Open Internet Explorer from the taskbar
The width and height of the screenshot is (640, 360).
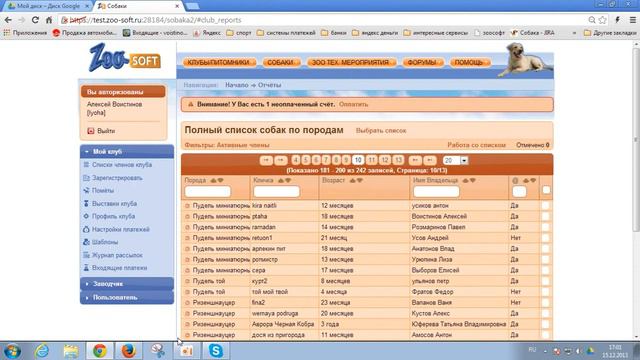point(42,351)
